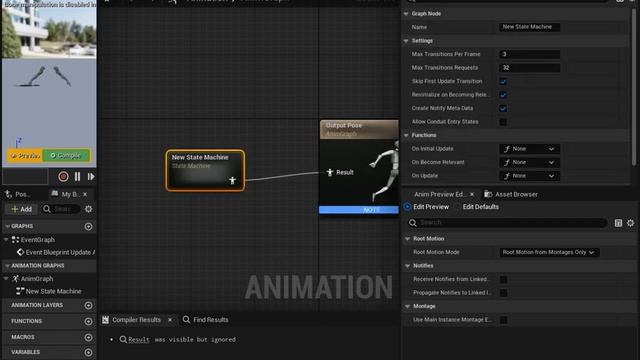Enable Use Main Instance Montage checkbox
This screenshot has height=360, width=640.
pos(503,320)
